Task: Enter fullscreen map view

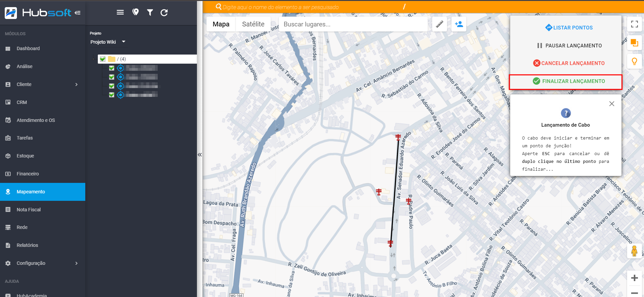Action: 635,24
